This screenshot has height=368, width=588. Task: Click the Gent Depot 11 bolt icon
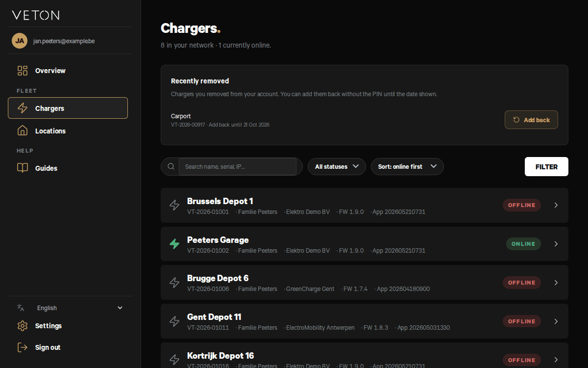(x=174, y=321)
